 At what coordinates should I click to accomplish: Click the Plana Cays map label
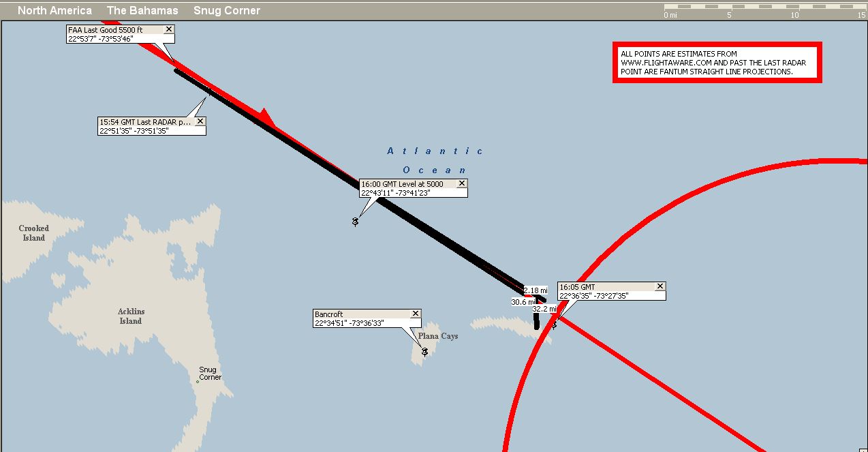point(438,336)
